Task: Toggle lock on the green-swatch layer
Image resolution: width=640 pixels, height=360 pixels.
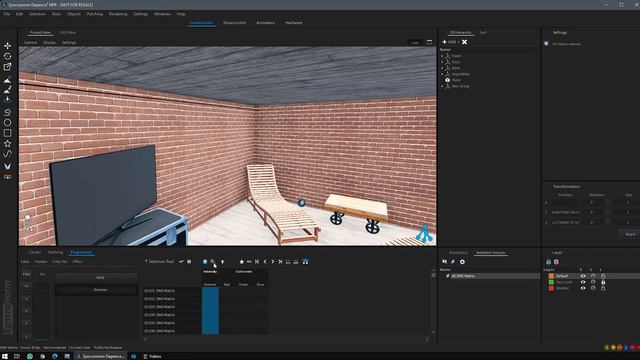Action: tap(603, 282)
